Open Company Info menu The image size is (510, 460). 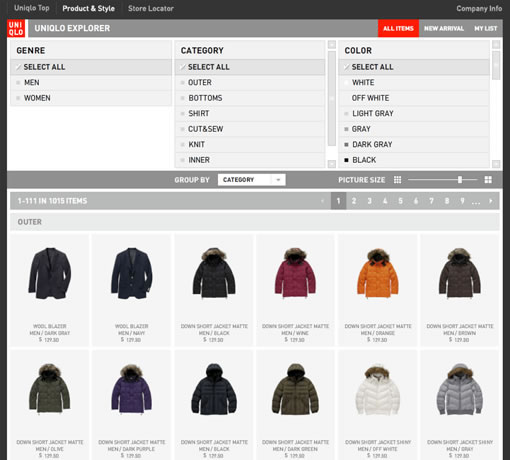[x=479, y=9]
